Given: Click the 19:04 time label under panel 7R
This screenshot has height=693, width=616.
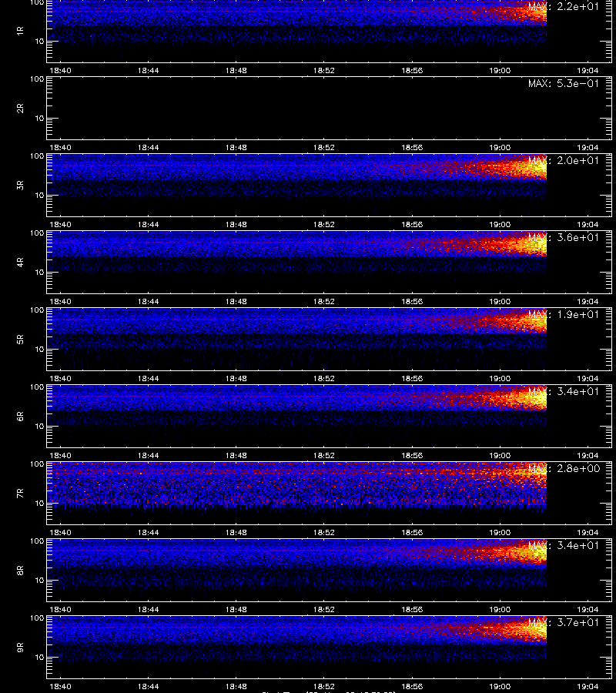Looking at the screenshot, I should coord(588,533).
